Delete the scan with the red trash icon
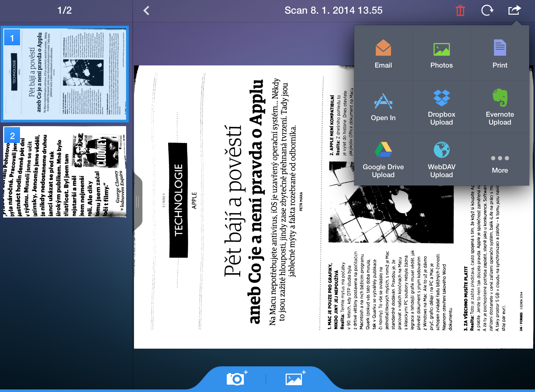This screenshot has height=392, width=535. click(460, 11)
